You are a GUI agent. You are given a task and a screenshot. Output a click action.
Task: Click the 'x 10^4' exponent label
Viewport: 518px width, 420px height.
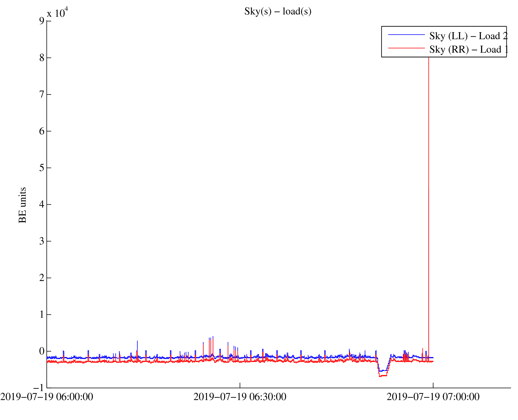click(57, 13)
